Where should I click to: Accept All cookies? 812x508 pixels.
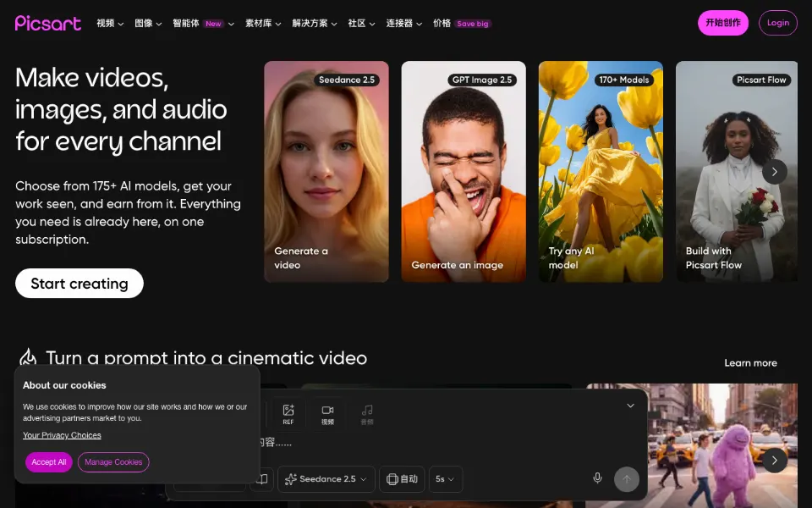pos(49,462)
